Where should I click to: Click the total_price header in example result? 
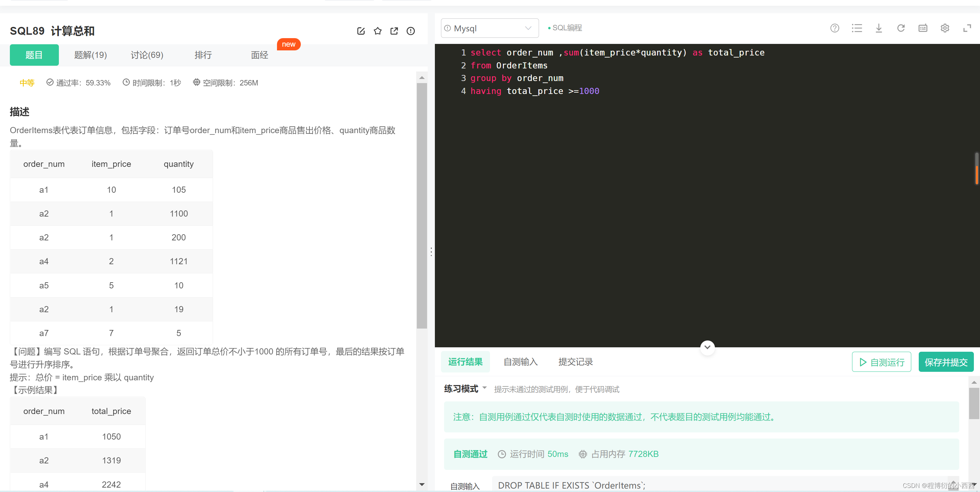(x=111, y=411)
